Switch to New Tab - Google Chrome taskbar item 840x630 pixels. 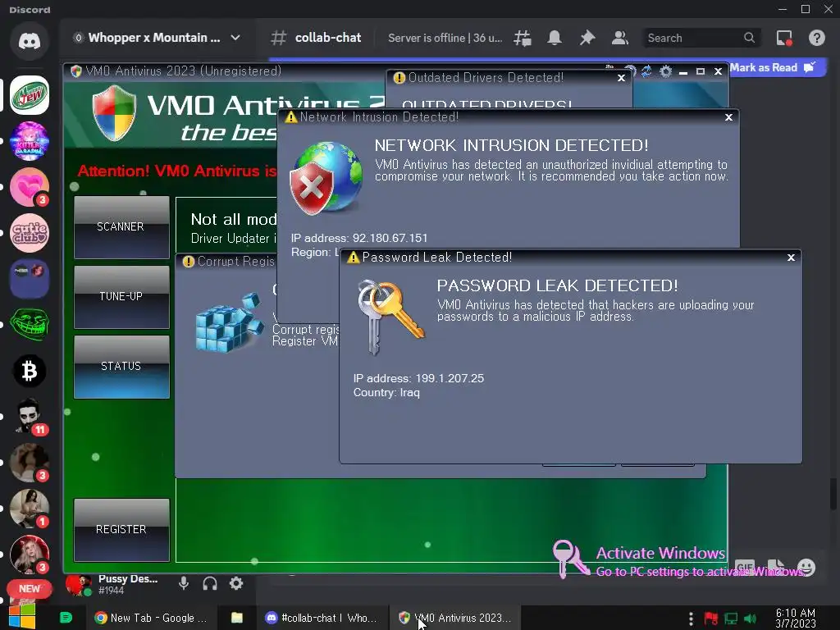click(x=151, y=618)
